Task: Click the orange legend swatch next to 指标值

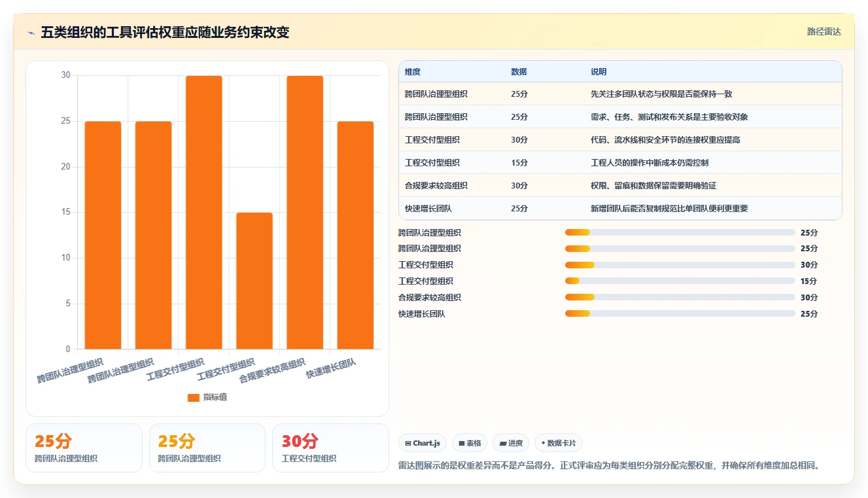Action: pos(193,397)
